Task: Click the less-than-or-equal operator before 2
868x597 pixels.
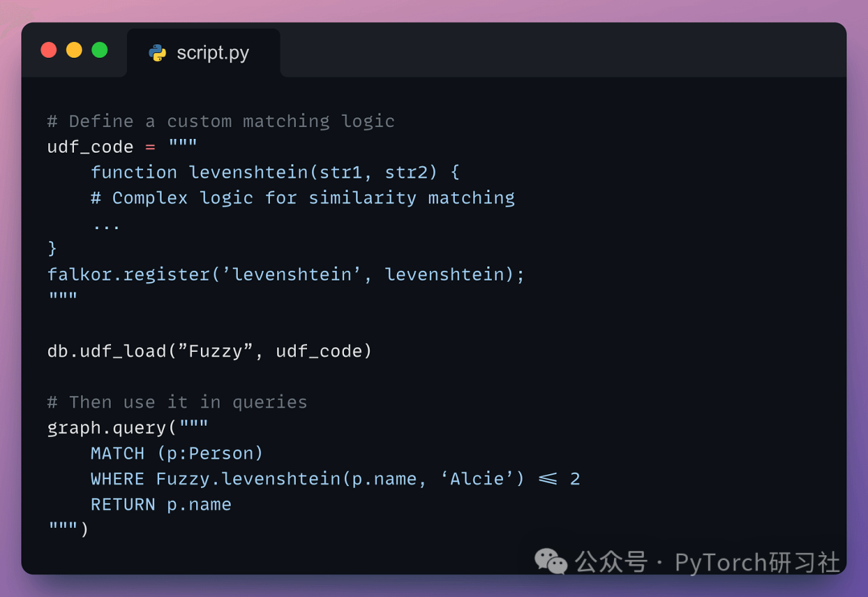Action: 547,479
